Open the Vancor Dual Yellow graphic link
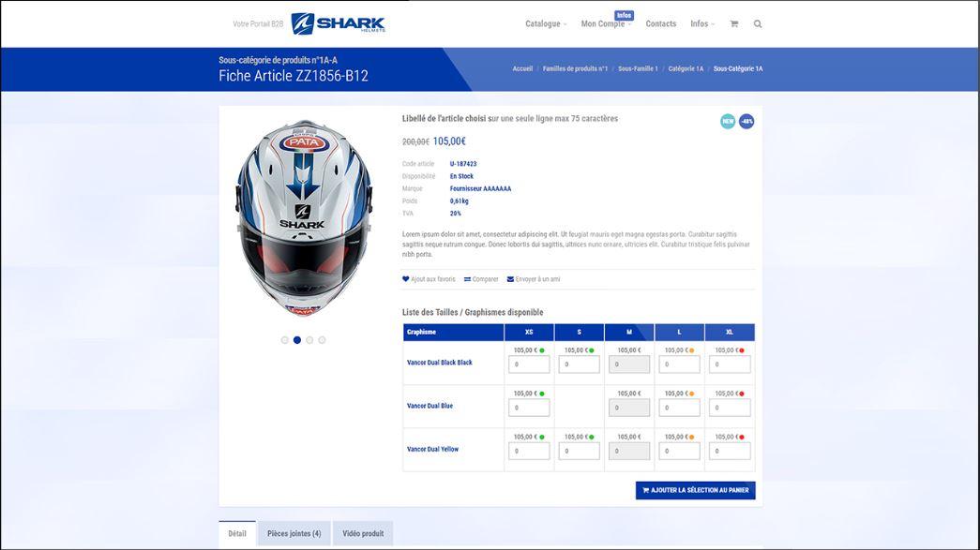 pos(432,449)
